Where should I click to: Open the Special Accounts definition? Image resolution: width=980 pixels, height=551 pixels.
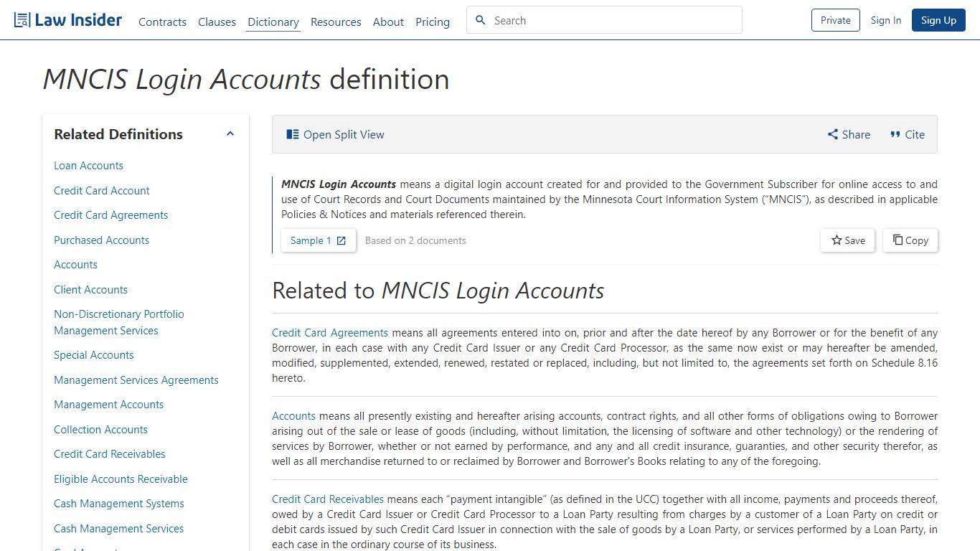[x=93, y=355]
